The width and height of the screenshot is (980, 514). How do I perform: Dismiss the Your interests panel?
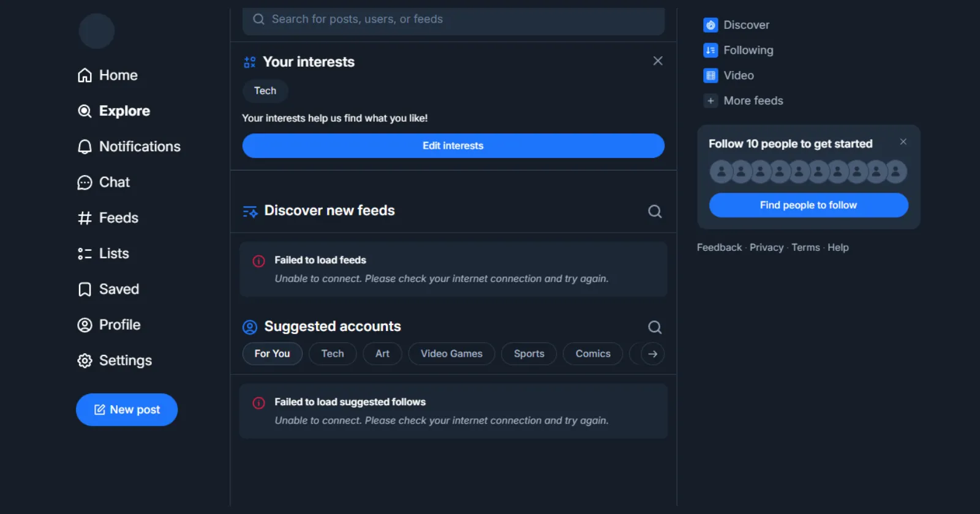(x=658, y=61)
